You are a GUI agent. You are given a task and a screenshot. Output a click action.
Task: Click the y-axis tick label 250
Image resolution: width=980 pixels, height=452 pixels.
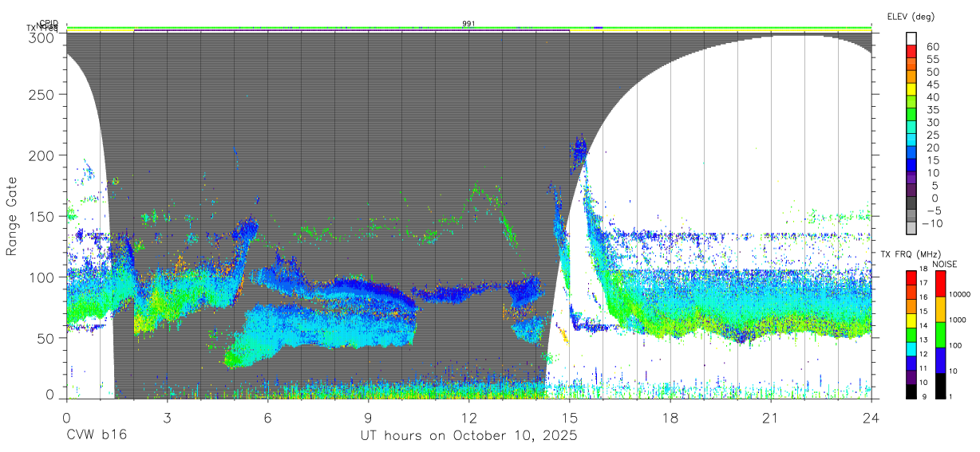[x=42, y=94]
